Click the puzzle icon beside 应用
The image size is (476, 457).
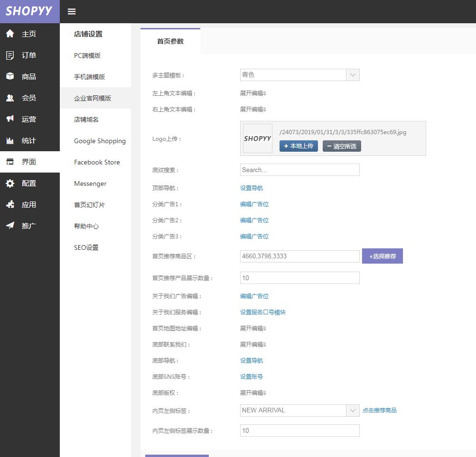click(x=10, y=204)
